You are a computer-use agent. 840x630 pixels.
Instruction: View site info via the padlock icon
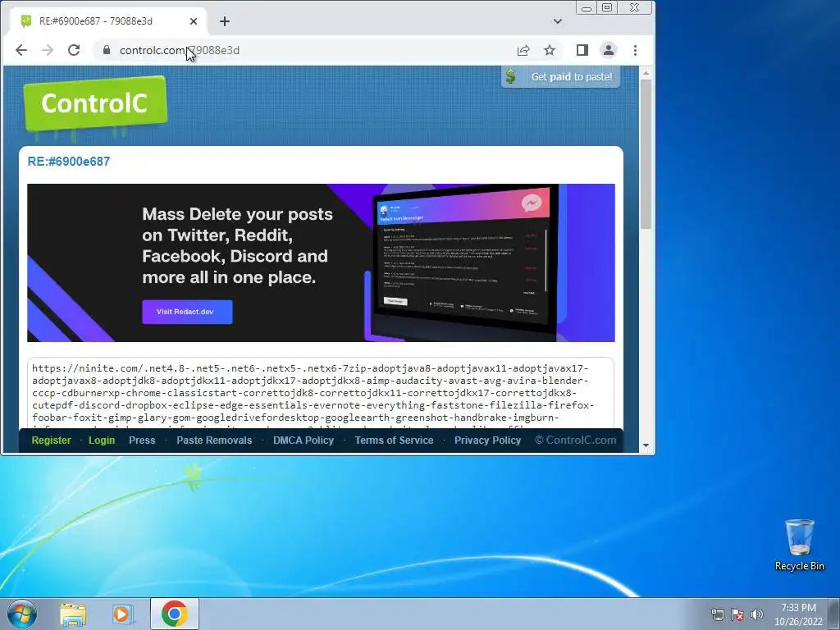click(107, 50)
